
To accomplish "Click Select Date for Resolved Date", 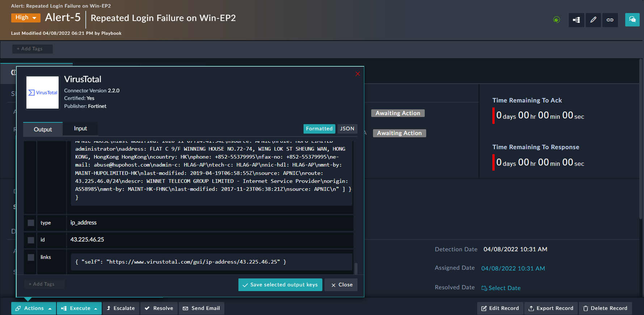I will pyautogui.click(x=504, y=288).
